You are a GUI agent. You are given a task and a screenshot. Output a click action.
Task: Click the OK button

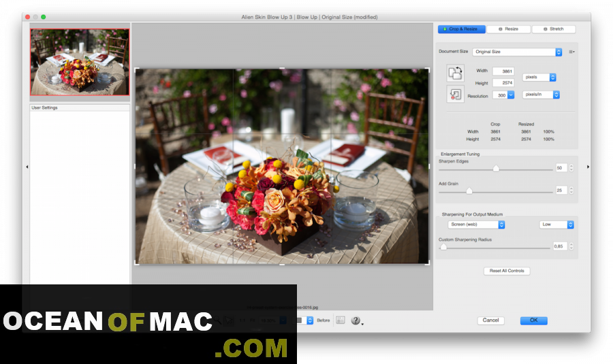pyautogui.click(x=533, y=320)
